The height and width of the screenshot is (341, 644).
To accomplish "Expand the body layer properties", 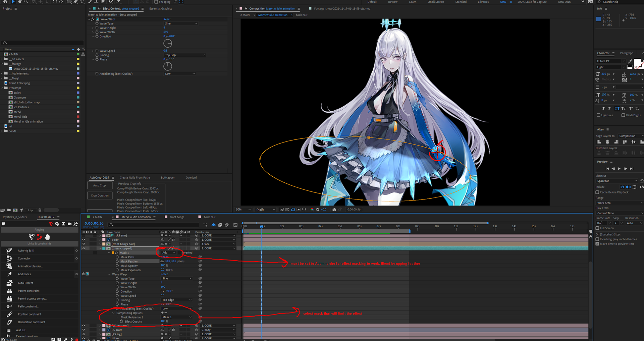I will (100, 240).
